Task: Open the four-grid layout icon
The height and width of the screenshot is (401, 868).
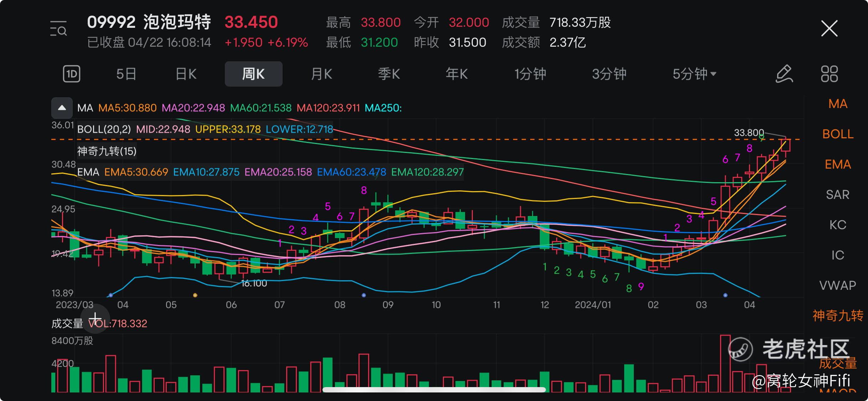Action: coord(830,74)
